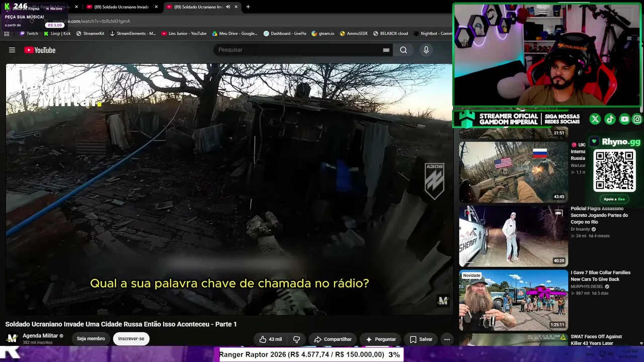Click the scrollbar down arrow beside recommendations

pyautogui.click(x=641, y=343)
